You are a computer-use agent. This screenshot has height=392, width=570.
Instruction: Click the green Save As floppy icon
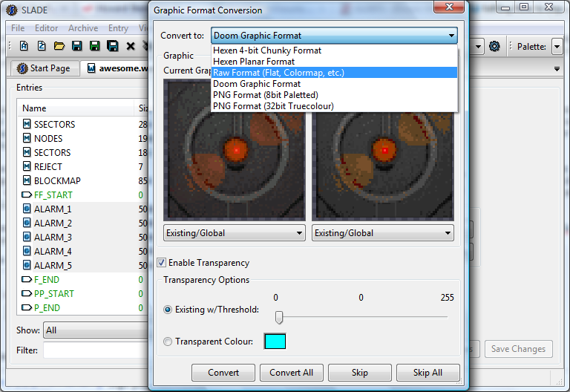click(x=94, y=46)
